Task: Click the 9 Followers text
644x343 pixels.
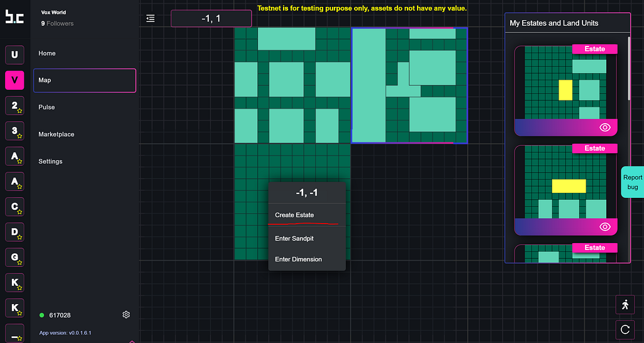Action: tap(57, 23)
